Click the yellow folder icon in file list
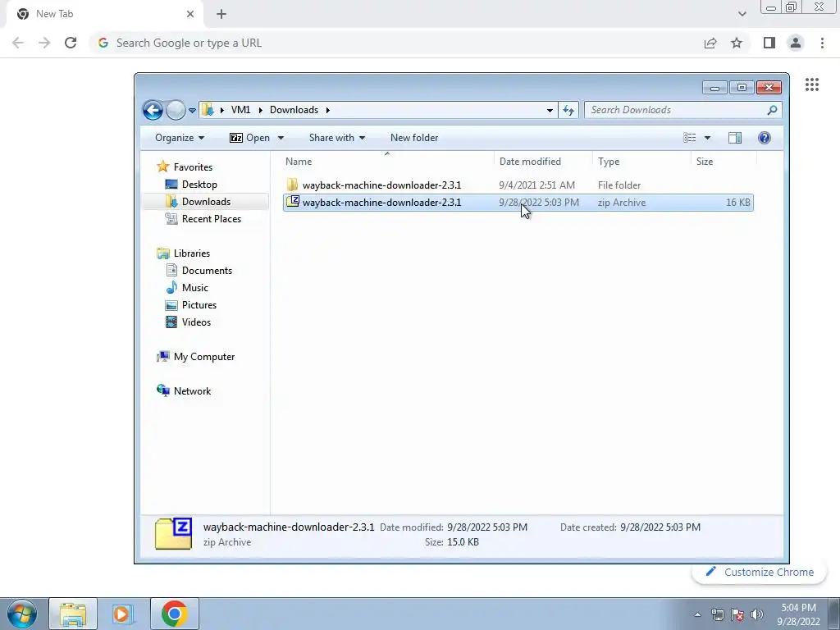Image resolution: width=840 pixels, height=630 pixels. [293, 185]
